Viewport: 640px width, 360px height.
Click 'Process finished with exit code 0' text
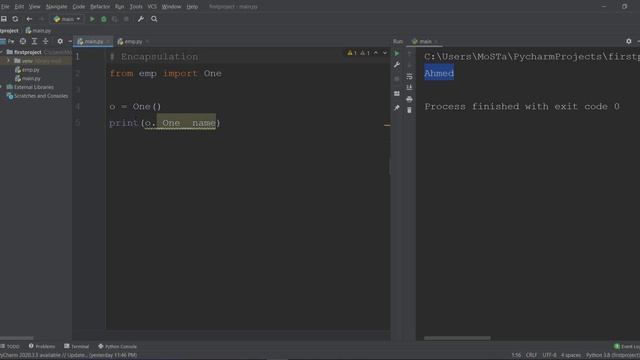click(x=522, y=107)
